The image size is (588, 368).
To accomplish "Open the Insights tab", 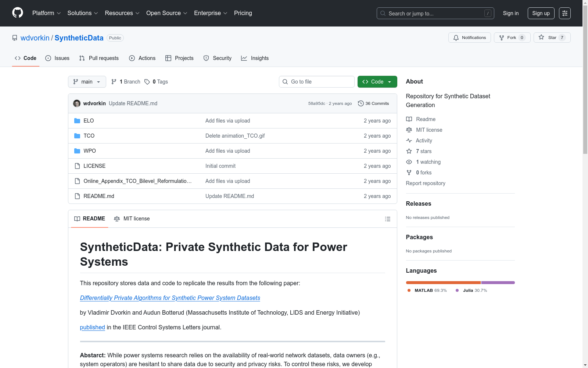I will click(255, 58).
